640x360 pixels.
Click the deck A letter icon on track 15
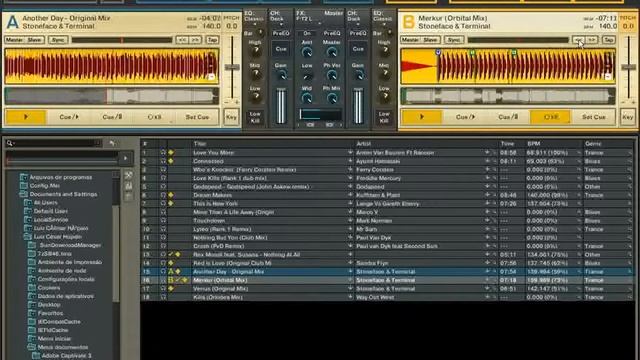(171, 271)
